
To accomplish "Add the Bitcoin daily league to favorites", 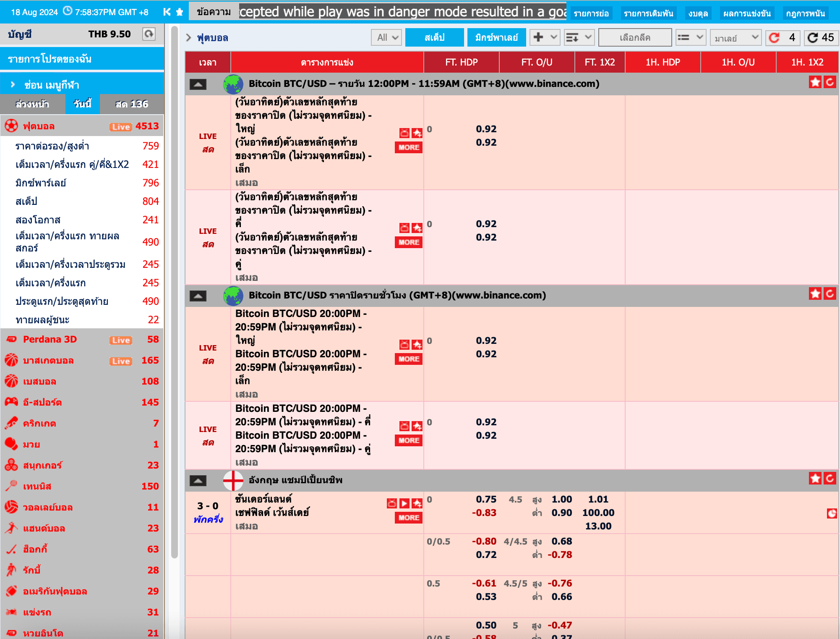I will click(815, 82).
